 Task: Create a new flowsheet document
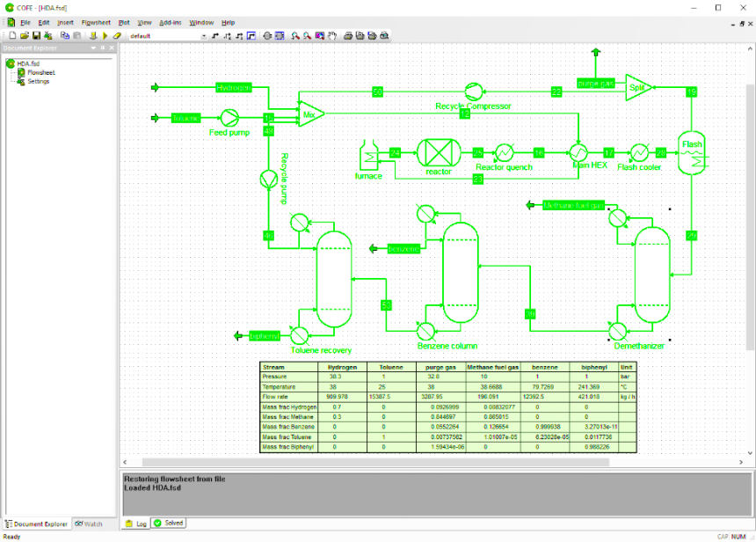[x=12, y=36]
